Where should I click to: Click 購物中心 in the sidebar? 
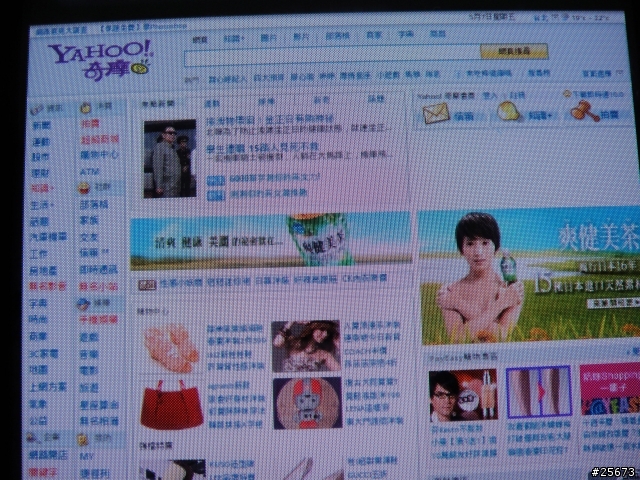click(x=99, y=155)
